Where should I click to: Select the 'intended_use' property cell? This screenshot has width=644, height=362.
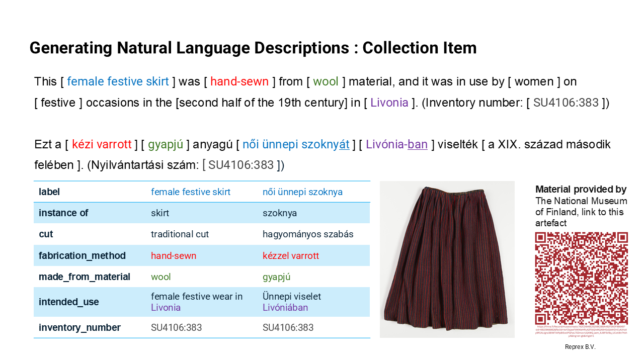tap(90, 302)
